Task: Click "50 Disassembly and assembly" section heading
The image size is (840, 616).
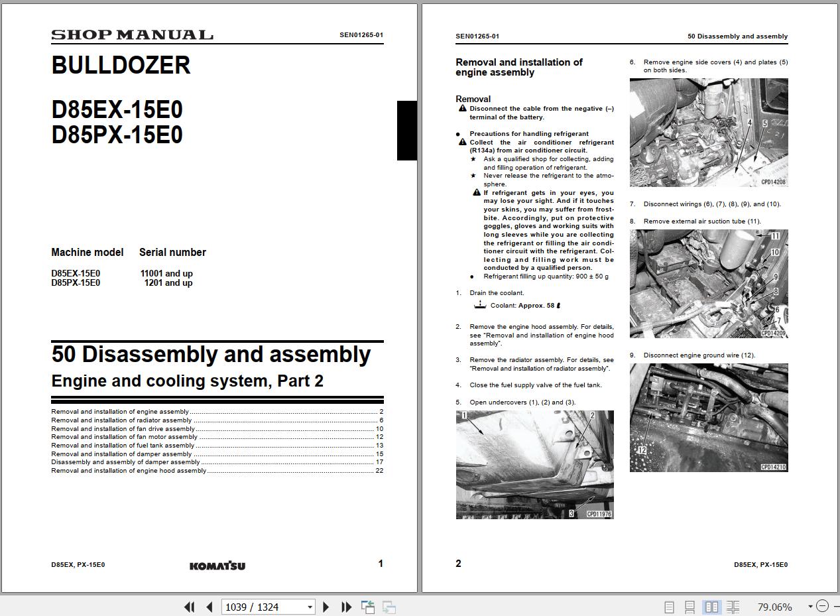Action: pos(211,354)
